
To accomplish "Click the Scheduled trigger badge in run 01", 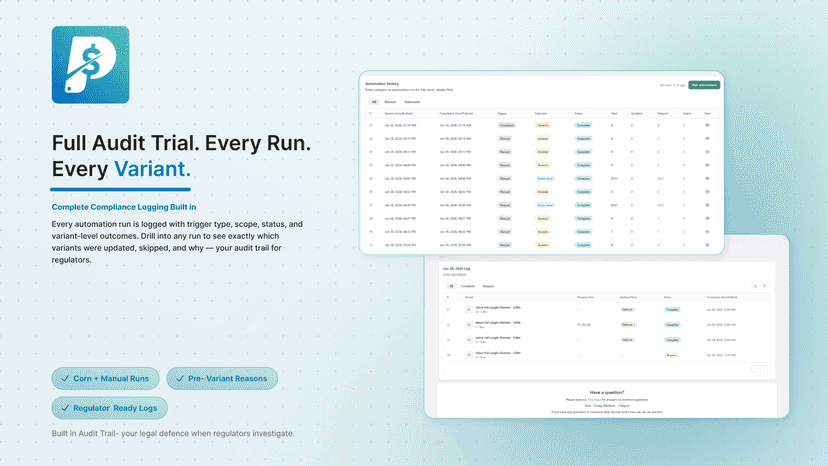I will (506, 125).
